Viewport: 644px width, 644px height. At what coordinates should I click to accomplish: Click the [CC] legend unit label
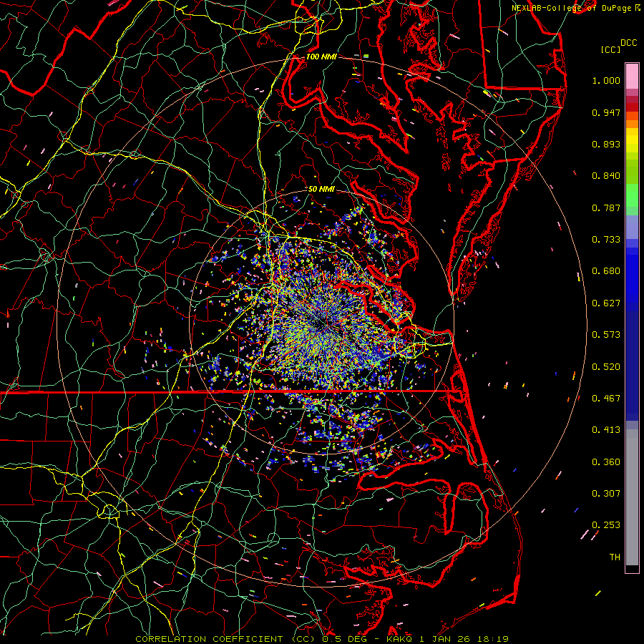point(611,49)
